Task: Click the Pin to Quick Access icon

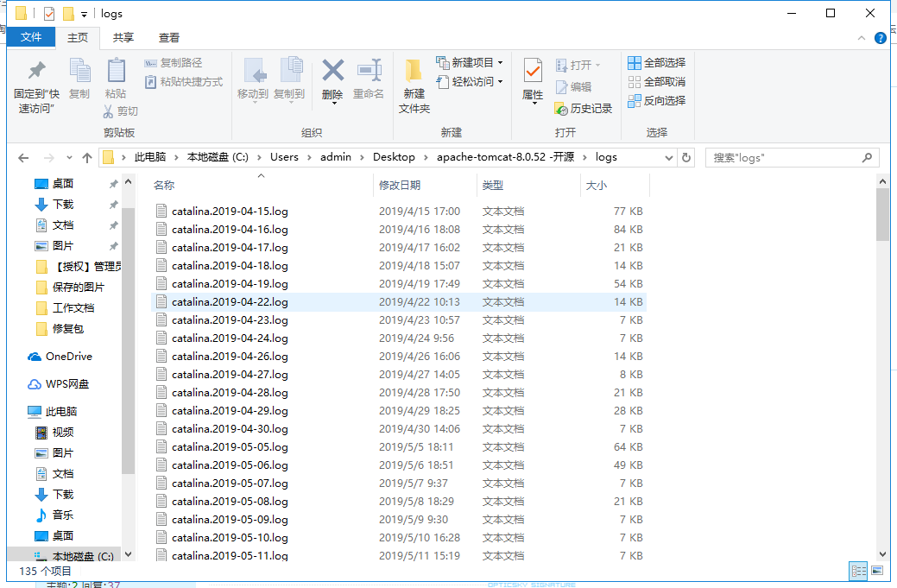Action: (x=36, y=70)
